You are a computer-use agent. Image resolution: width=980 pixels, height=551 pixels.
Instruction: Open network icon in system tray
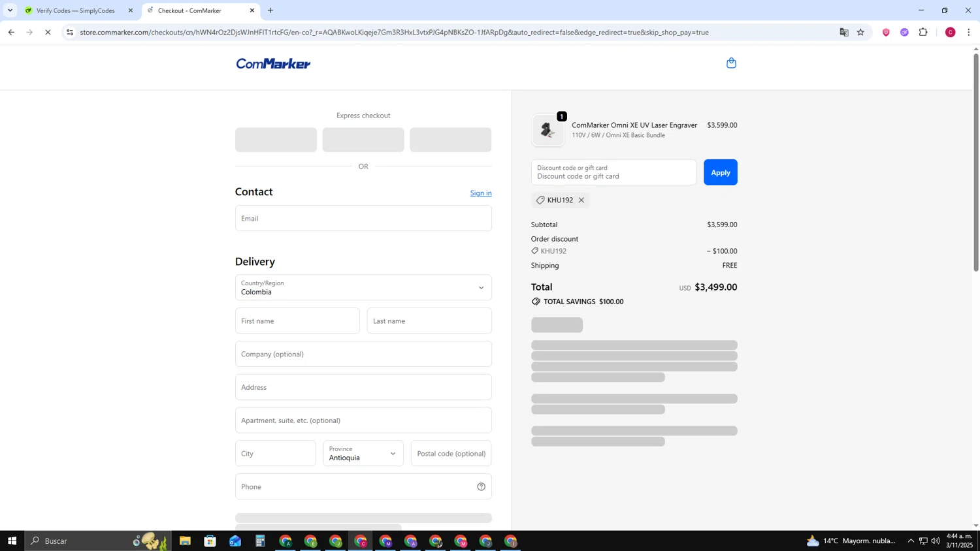[923, 541]
